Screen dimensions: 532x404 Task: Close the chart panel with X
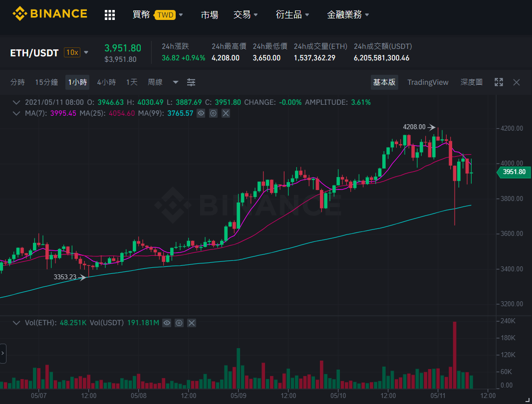click(517, 82)
